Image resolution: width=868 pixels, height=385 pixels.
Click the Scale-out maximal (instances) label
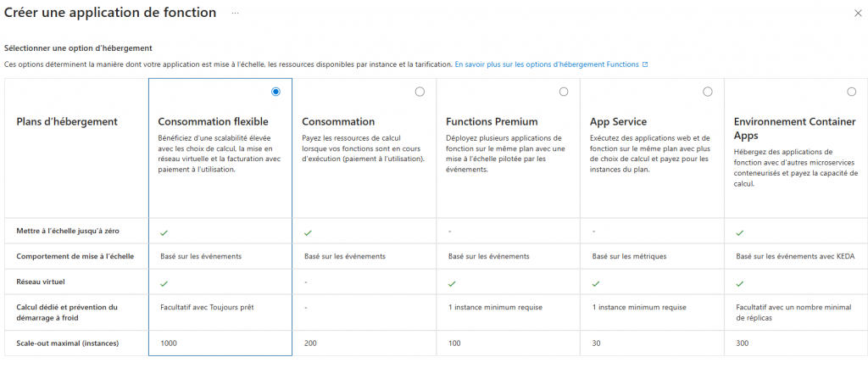point(68,343)
